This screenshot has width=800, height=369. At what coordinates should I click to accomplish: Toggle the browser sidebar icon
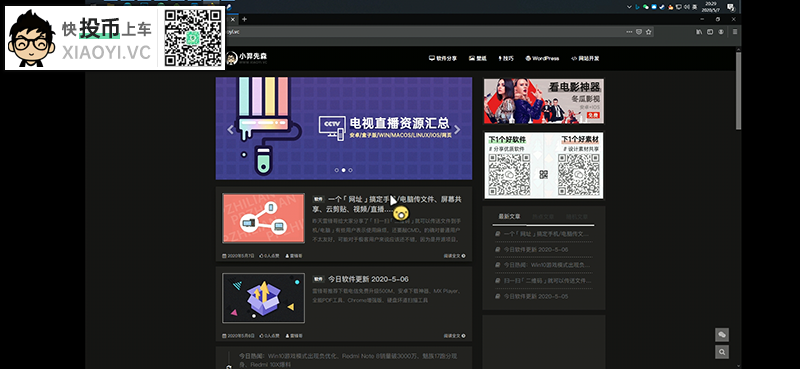click(x=710, y=32)
